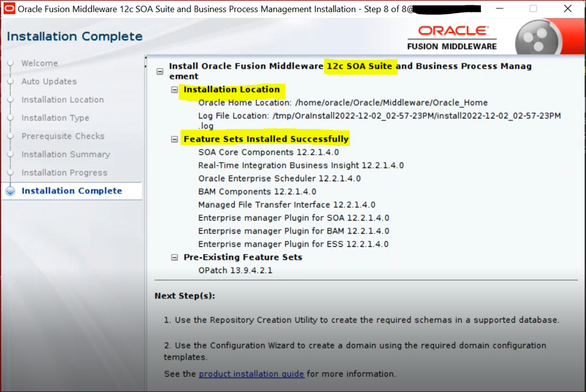
Task: Select Real-Time Integration Business Insight row
Action: 301,166
